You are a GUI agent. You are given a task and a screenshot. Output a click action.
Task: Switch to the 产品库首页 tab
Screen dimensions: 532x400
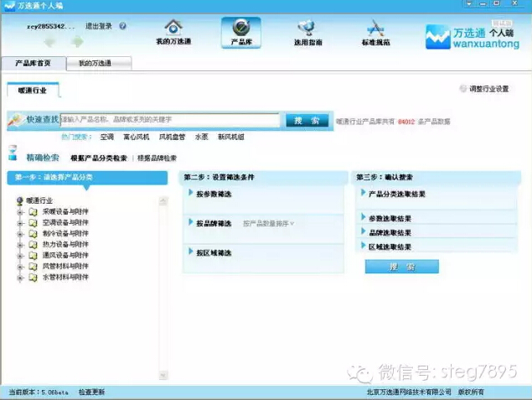[x=34, y=63]
